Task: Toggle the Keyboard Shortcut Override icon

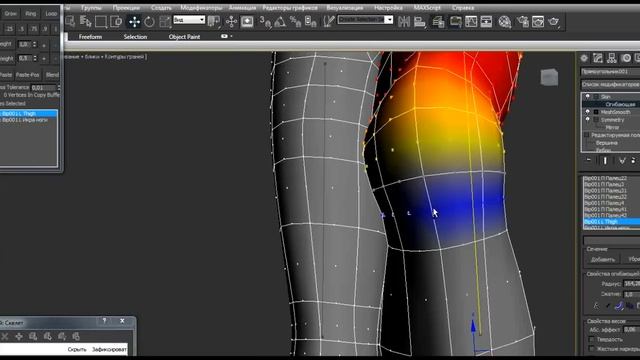Action: [x=247, y=22]
